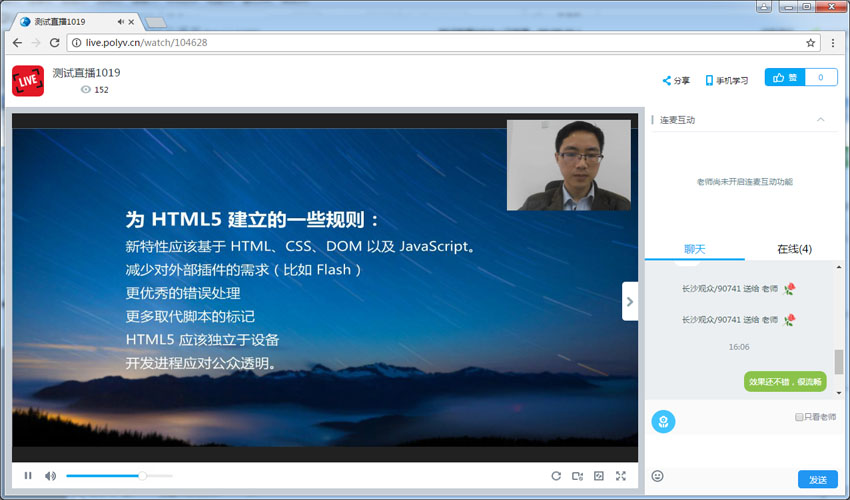Open the emoji picker in chat
850x500 pixels.
point(658,476)
